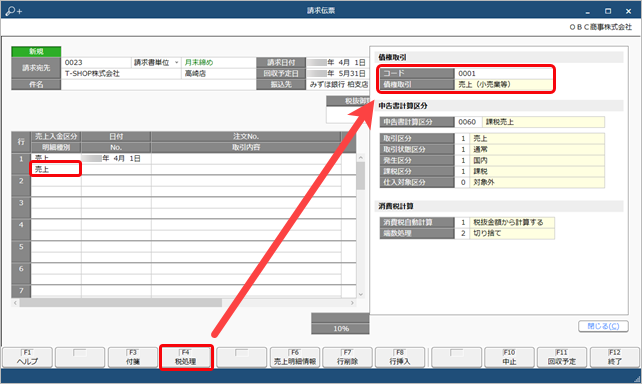Open the F1 ヘルプ function key
The image size is (642, 384).
(x=27, y=357)
